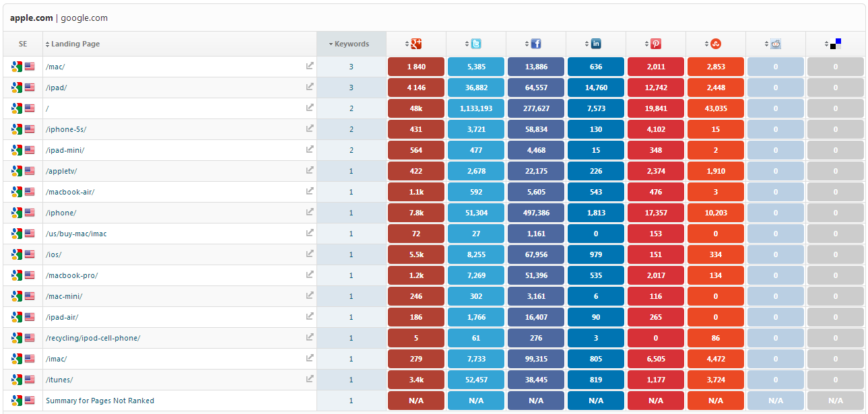Click the /recycling/ipod-cell-phone/ landing page link
Image resolution: width=868 pixels, height=414 pixels.
[x=93, y=338]
